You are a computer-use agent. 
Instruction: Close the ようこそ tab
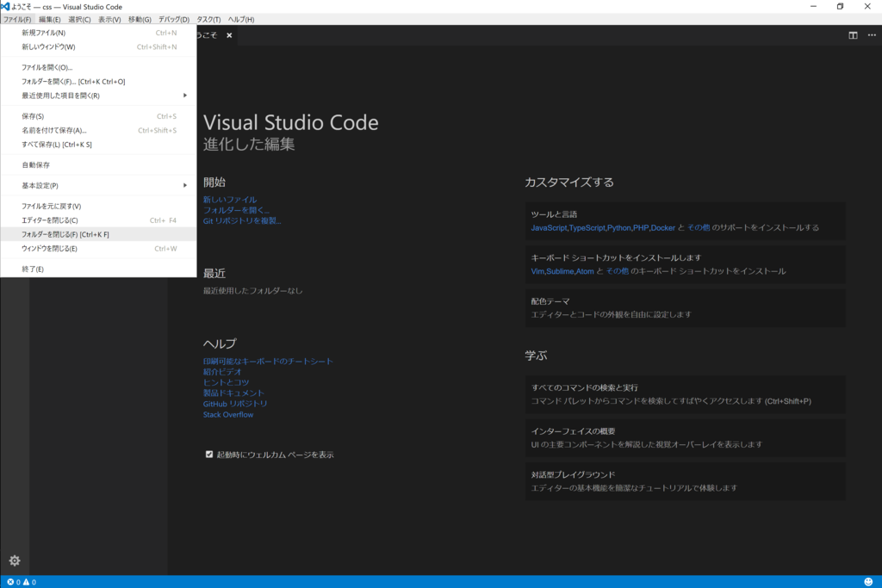coord(229,35)
